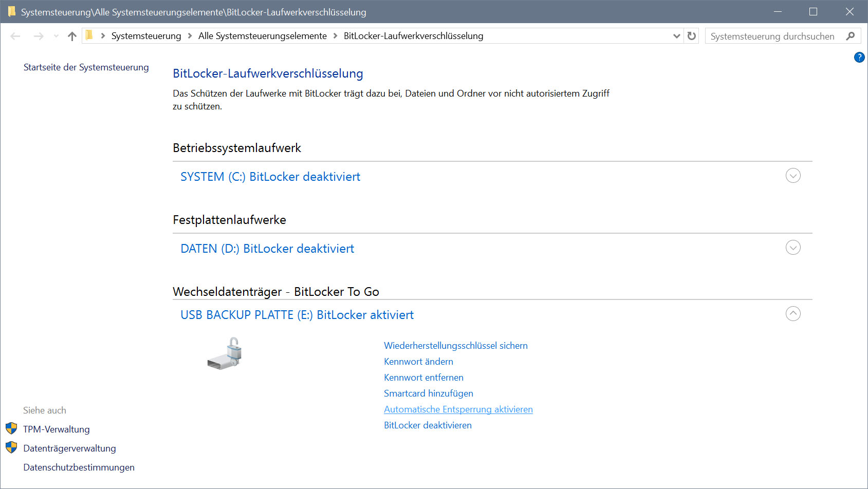Click the Back navigation arrow

pyautogui.click(x=15, y=36)
